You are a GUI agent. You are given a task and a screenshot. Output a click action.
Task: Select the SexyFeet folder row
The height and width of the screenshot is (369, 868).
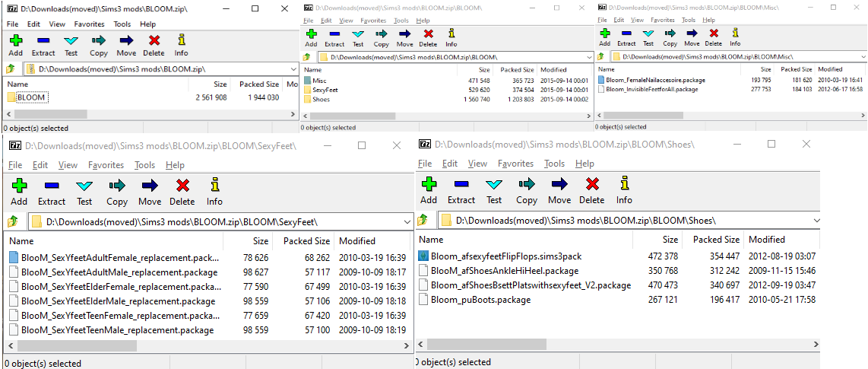446,90
